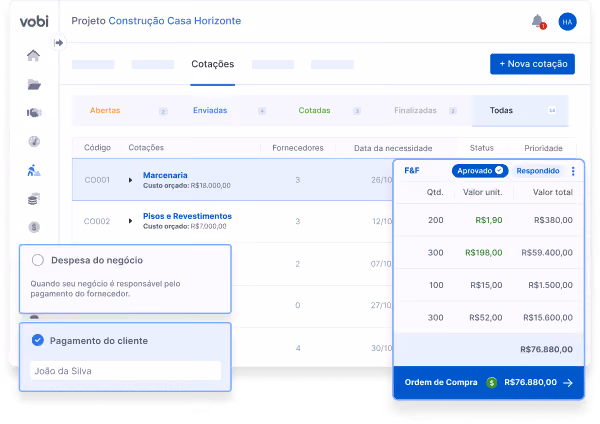Click the R$1.500,00 total value

(x=550, y=285)
